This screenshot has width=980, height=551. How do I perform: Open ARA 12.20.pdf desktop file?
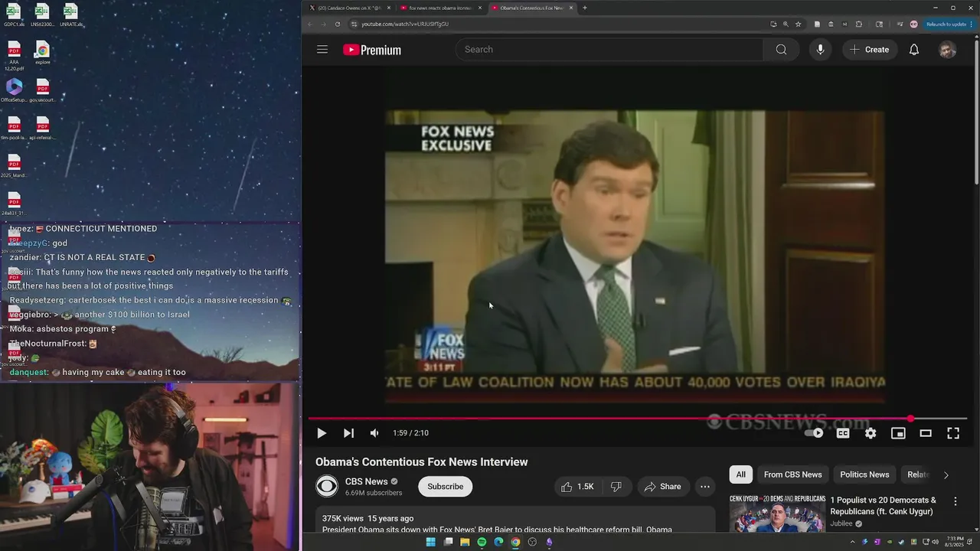[14, 56]
